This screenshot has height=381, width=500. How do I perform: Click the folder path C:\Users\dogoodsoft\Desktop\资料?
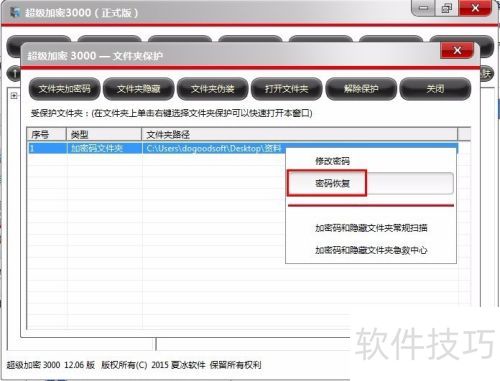click(214, 148)
